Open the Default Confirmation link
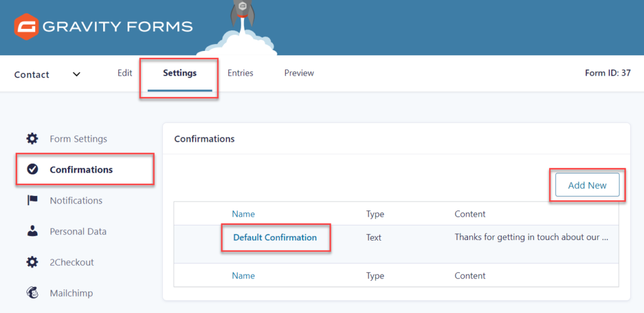Image resolution: width=644 pixels, height=313 pixels. click(x=275, y=237)
